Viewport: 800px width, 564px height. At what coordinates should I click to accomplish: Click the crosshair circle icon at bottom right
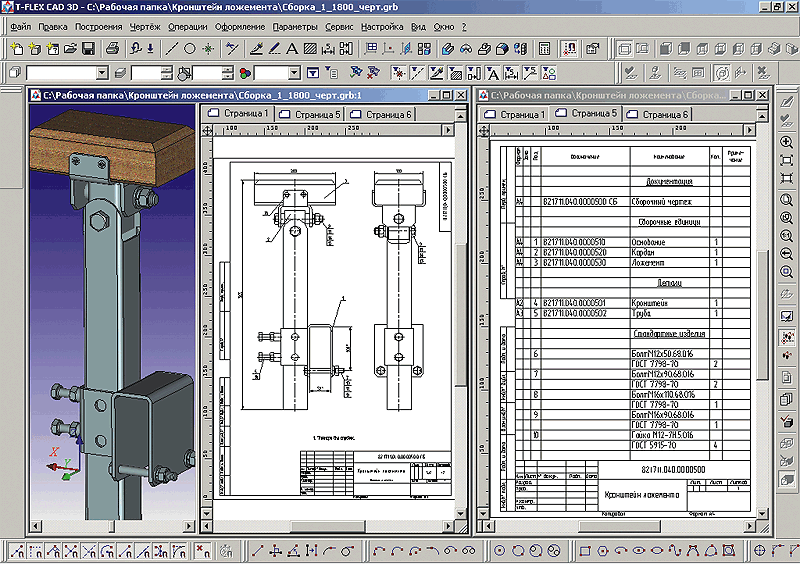tap(760, 551)
